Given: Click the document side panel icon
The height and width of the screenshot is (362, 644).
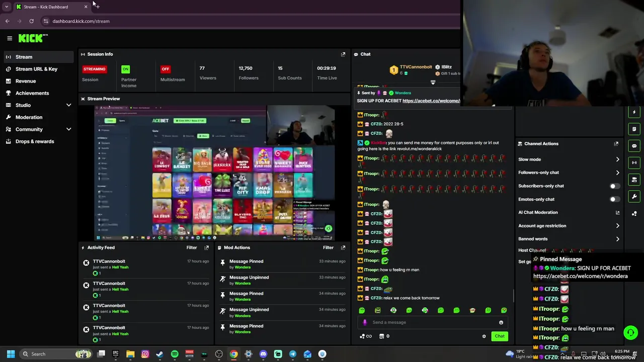Looking at the screenshot, I should pyautogui.click(x=634, y=129).
